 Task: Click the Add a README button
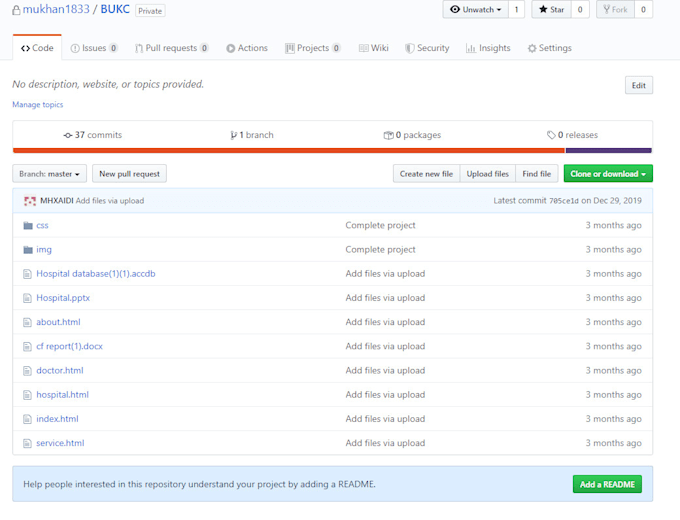coord(607,484)
